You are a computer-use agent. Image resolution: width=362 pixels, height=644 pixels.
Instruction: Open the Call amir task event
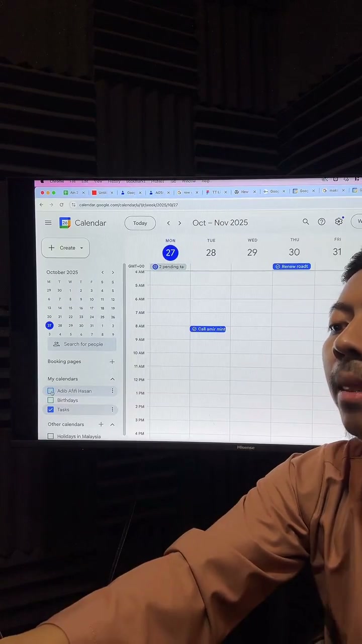[208, 329]
